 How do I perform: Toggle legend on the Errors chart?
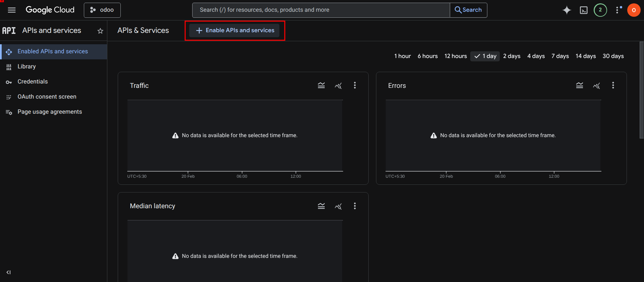coord(580,86)
